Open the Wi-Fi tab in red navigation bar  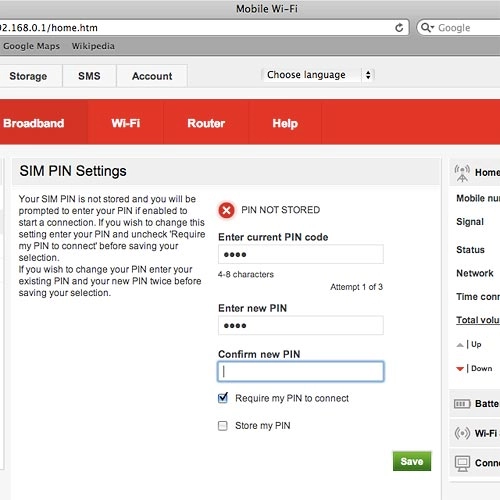click(126, 123)
